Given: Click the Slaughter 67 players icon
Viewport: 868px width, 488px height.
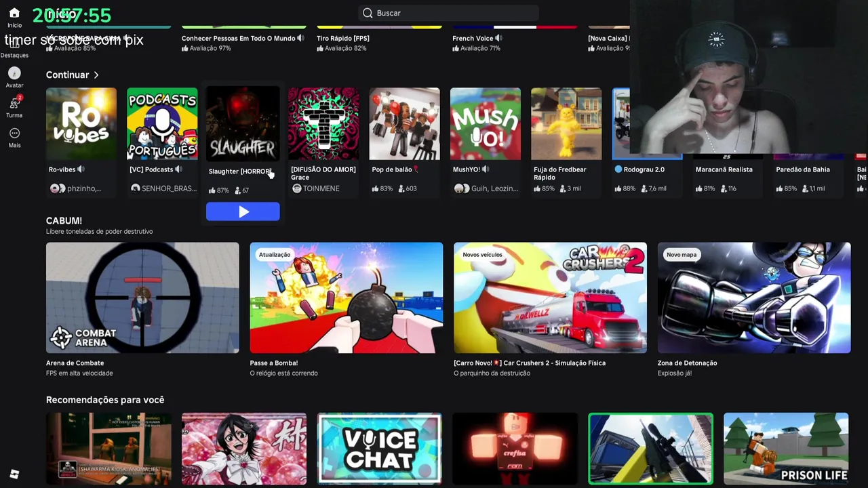Looking at the screenshot, I should (x=237, y=190).
